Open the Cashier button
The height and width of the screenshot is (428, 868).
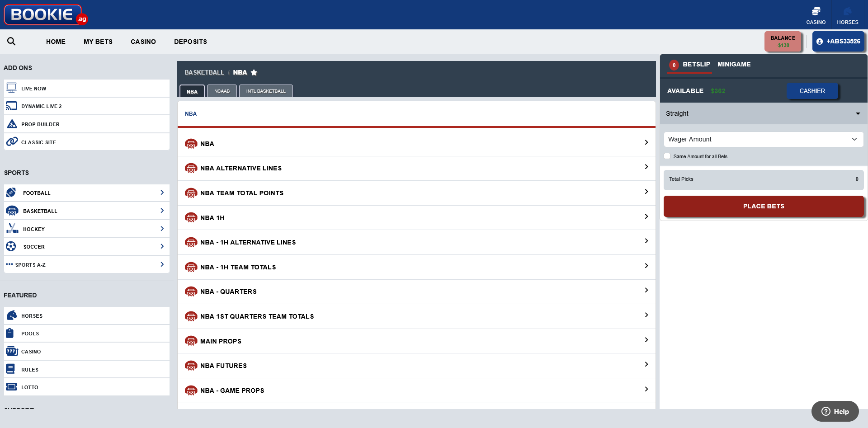point(811,91)
